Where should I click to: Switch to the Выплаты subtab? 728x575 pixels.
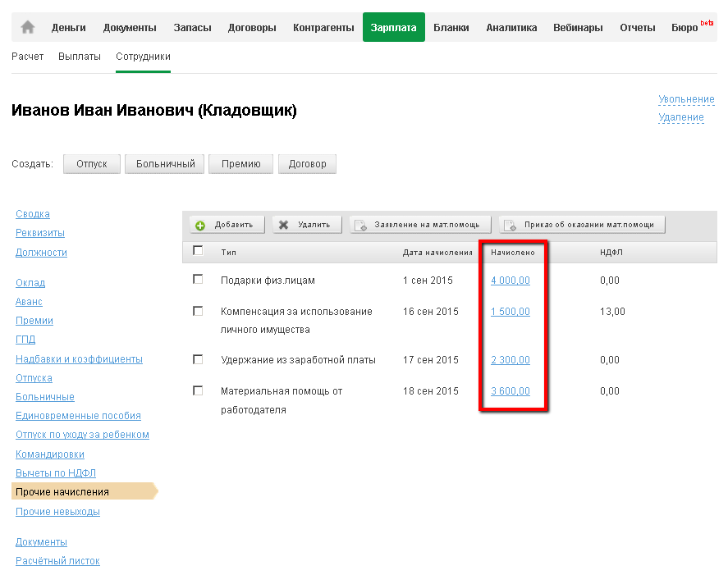80,57
